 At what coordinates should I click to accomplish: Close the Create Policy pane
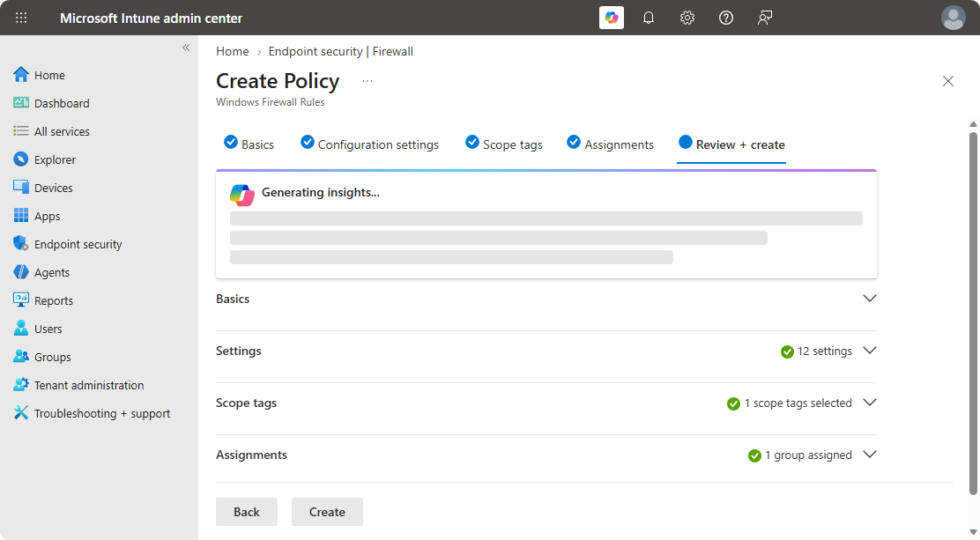[947, 81]
